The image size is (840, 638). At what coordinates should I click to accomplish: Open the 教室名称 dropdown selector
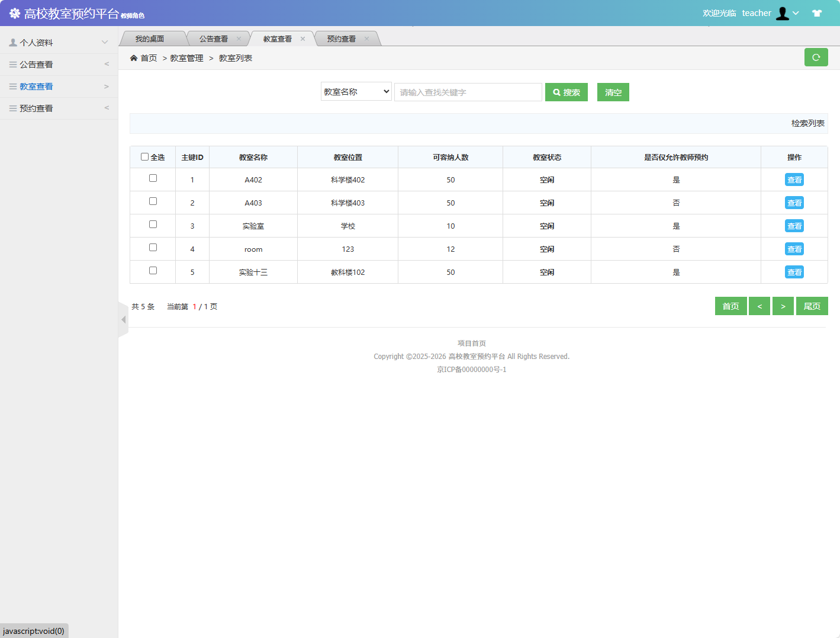pyautogui.click(x=356, y=91)
